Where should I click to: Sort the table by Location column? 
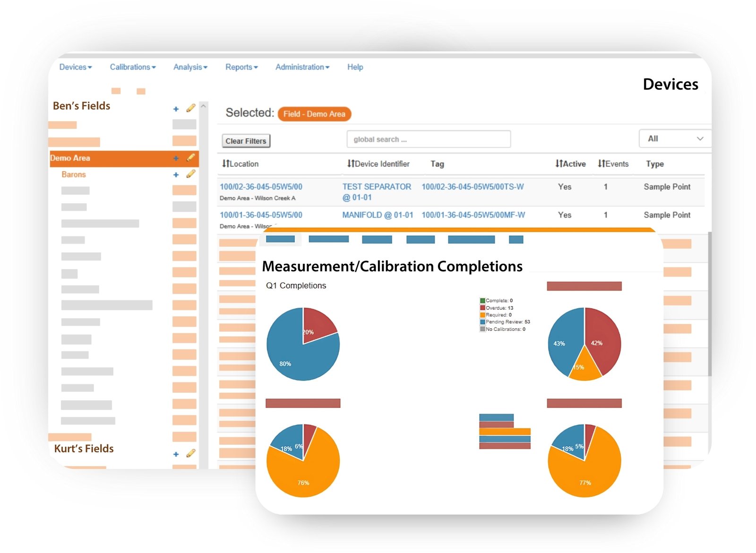pos(240,164)
